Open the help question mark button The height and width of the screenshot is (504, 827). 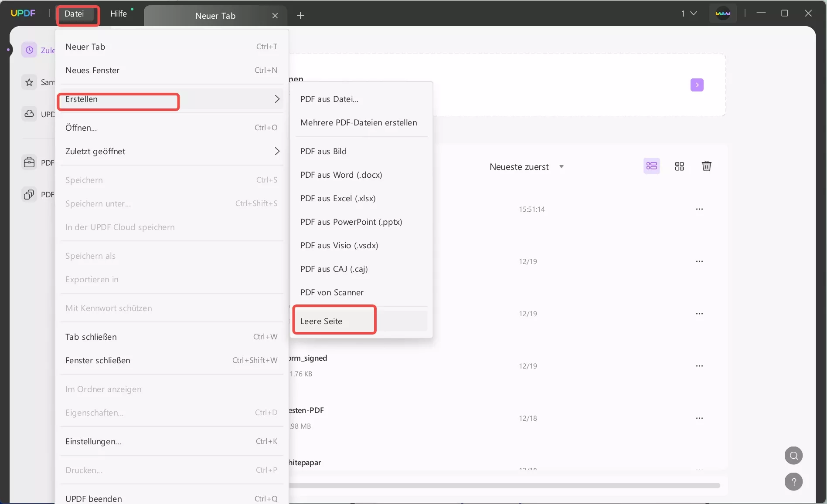click(x=794, y=482)
